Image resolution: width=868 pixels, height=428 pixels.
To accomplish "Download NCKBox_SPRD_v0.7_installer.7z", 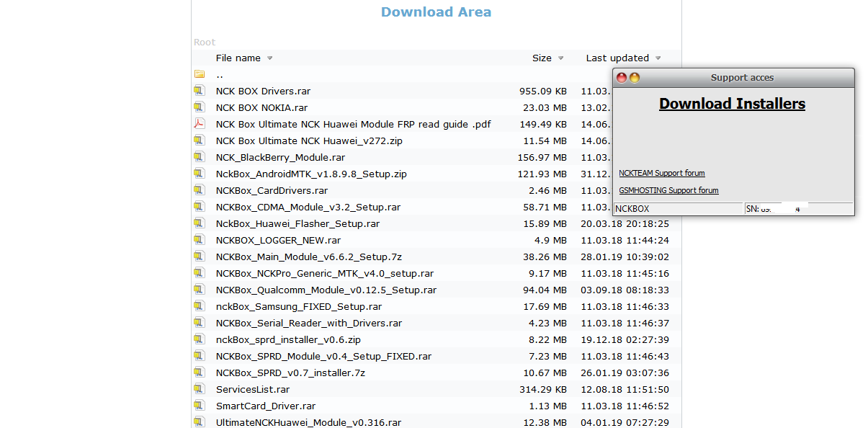I will point(290,373).
